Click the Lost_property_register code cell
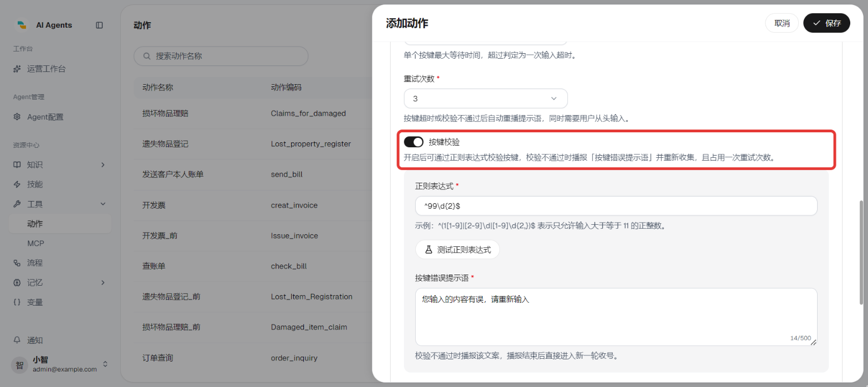This screenshot has width=868, height=387. (311, 144)
